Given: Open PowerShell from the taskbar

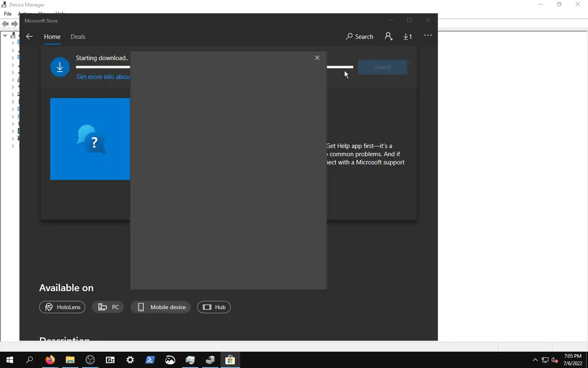Looking at the screenshot, I should tap(150, 360).
